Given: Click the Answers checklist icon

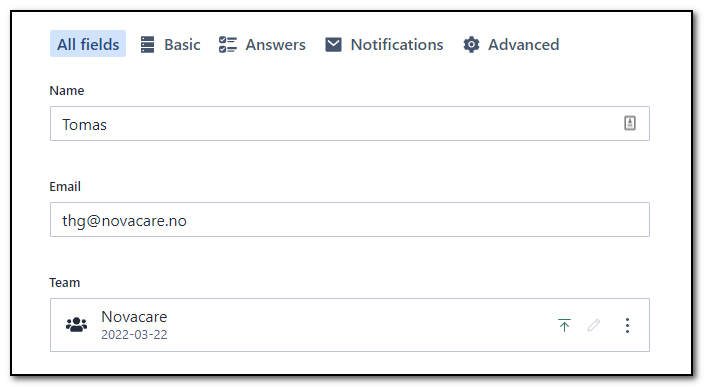Looking at the screenshot, I should pyautogui.click(x=228, y=44).
